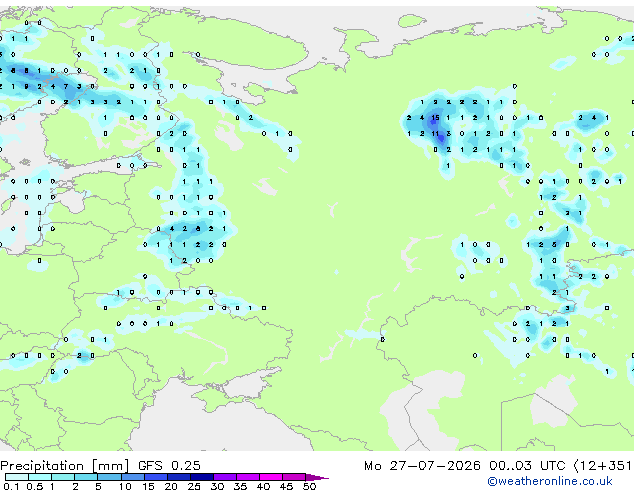The image size is (634, 490).
Task: Pick the 10–15 mm legend color swatch
Action: (x=132, y=477)
